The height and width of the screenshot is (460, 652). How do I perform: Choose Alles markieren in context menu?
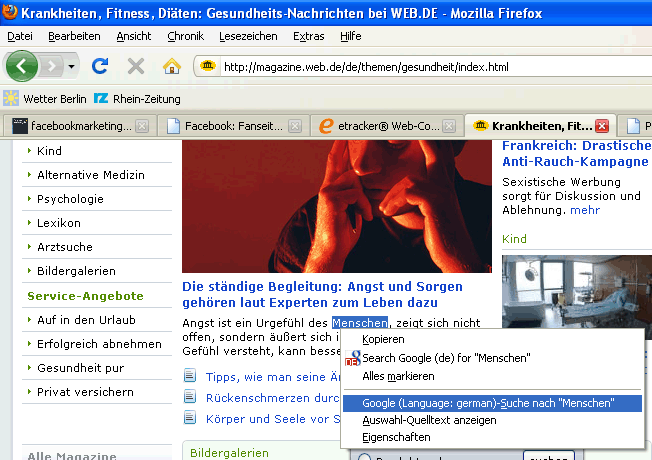click(x=492, y=376)
